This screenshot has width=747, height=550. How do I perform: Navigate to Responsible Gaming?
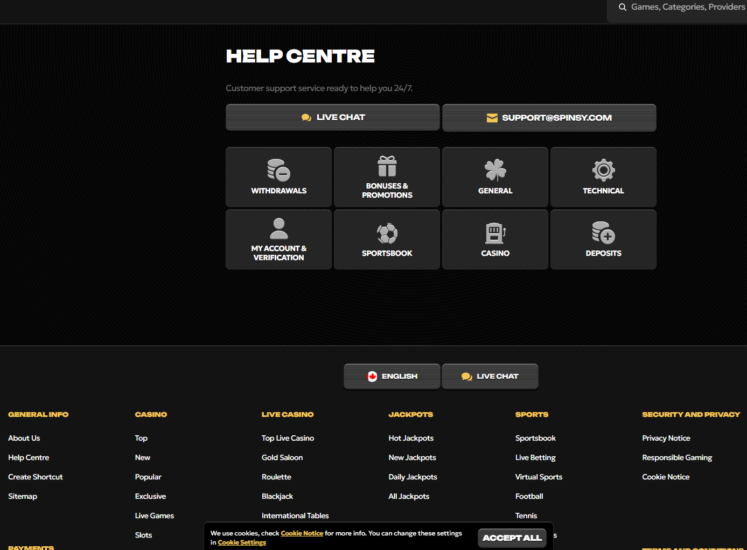pos(677,458)
